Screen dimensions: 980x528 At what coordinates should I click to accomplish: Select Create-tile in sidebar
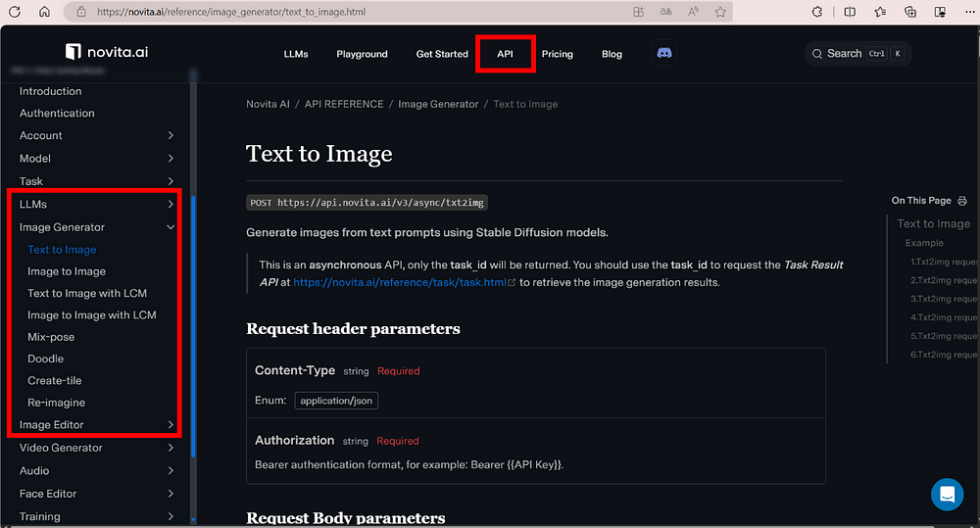point(54,380)
